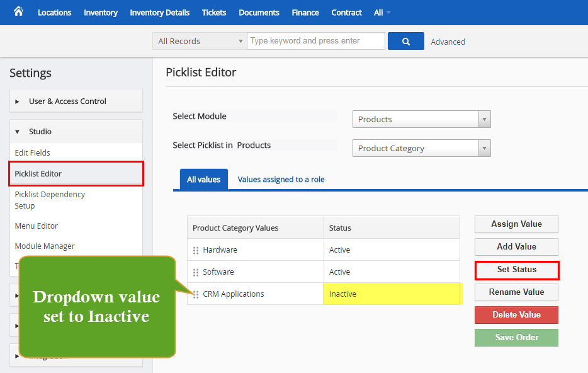
Task: Collapse the Studio section in Settings
Action: [76, 130]
